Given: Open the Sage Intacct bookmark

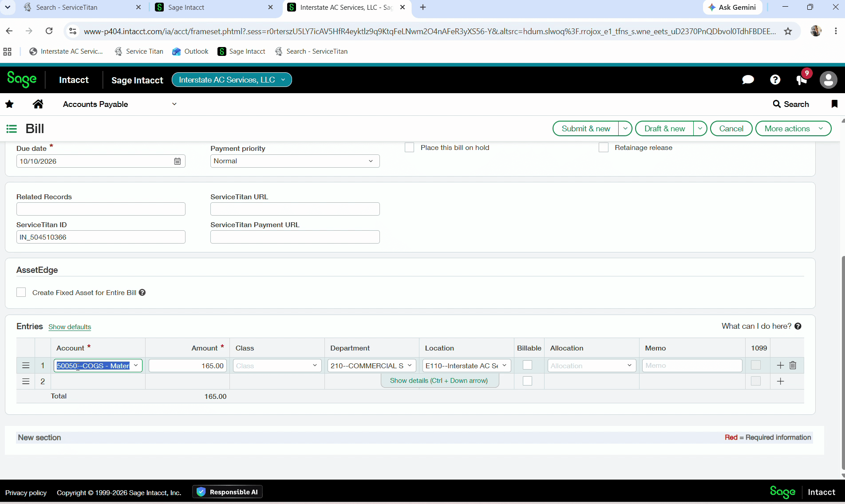Looking at the screenshot, I should point(241,51).
